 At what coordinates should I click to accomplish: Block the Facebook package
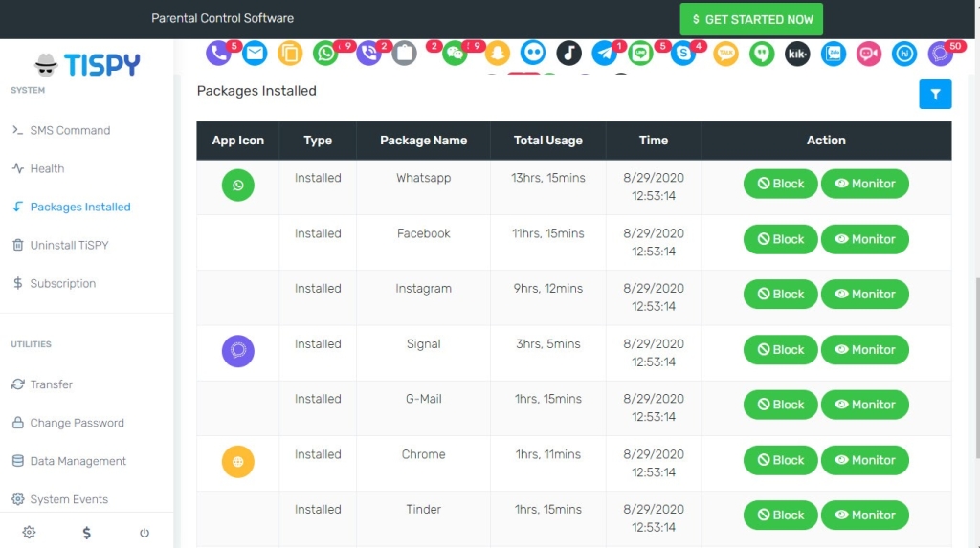point(781,239)
